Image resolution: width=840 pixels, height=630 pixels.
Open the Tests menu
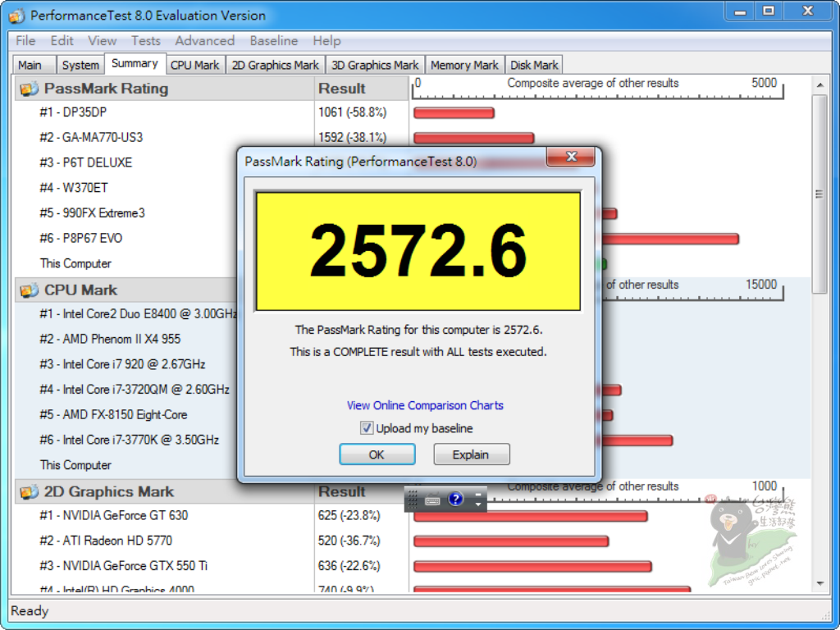click(146, 40)
